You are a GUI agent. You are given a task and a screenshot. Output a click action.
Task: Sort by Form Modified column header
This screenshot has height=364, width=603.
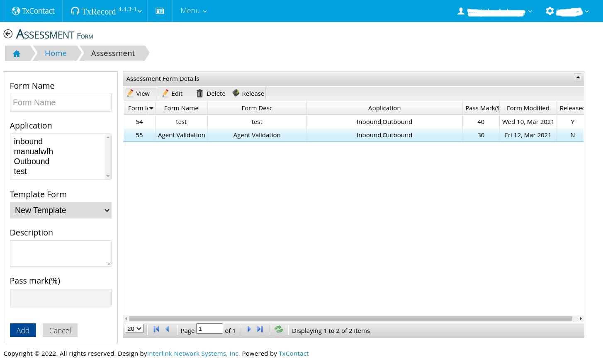click(x=528, y=108)
